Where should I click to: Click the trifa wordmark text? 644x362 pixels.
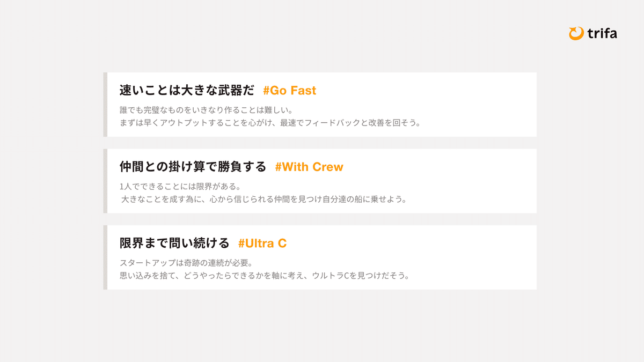(602, 34)
